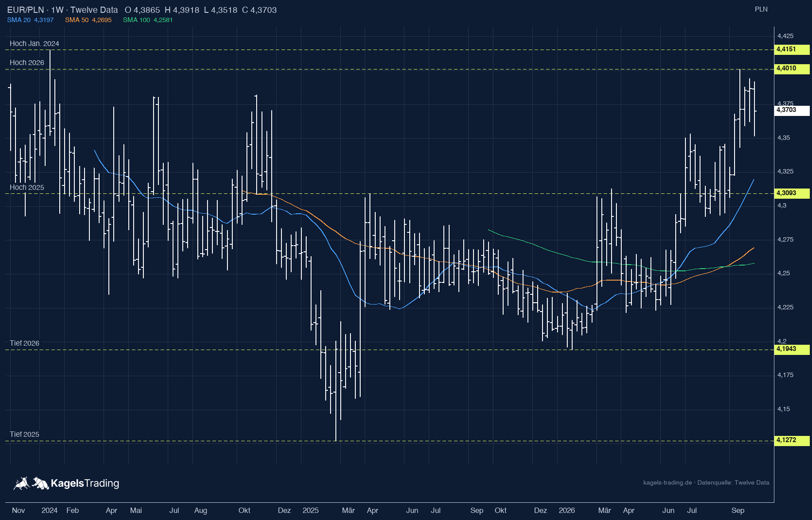Click the Tief 2026 annotation
This screenshot has width=812, height=520.
[x=24, y=343]
